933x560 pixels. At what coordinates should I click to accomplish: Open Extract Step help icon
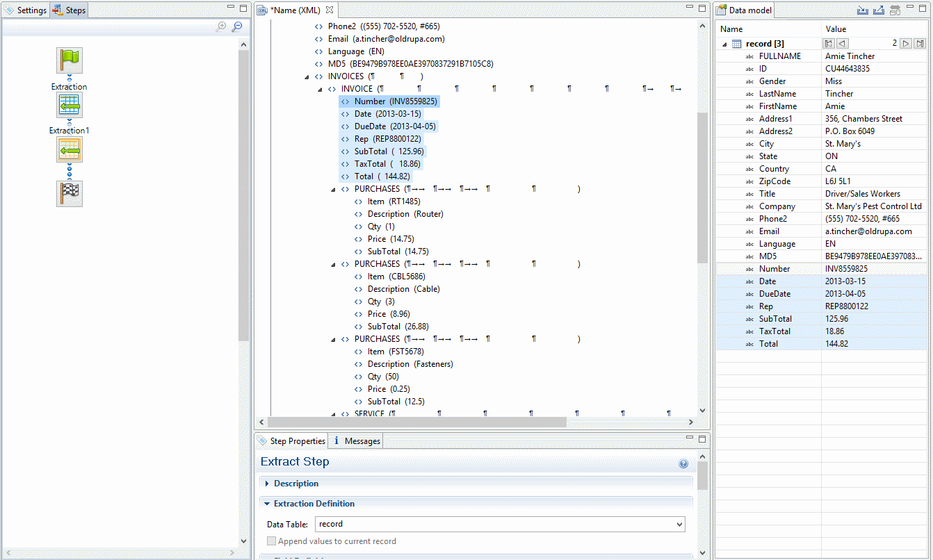[x=683, y=463]
